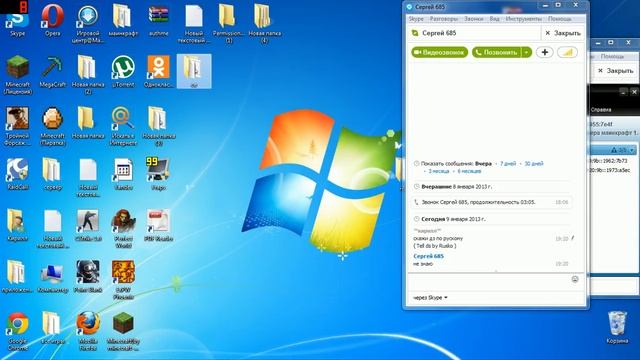The image size is (640, 360).
Task: Launch the Perfect World shortcut
Action: (123, 229)
